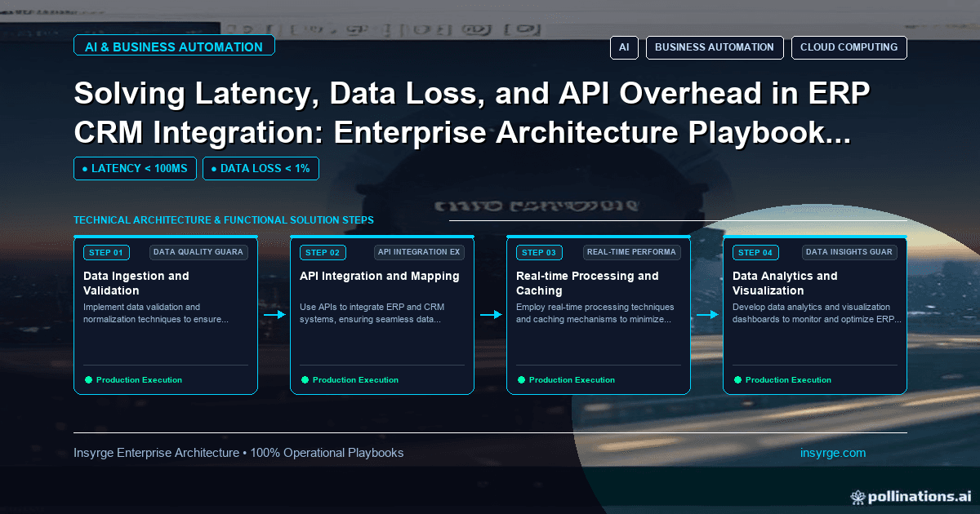The image size is (980, 514).
Task: Click the STEP 02 badge
Action: tap(323, 252)
